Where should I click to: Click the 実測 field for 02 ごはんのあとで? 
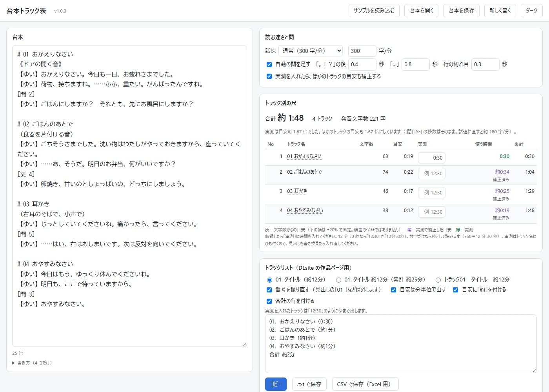click(x=432, y=173)
